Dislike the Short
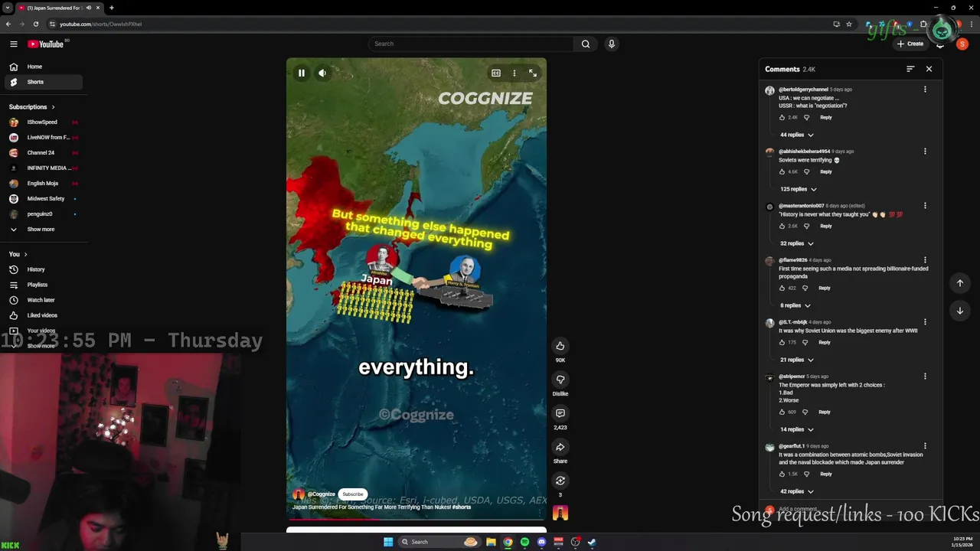This screenshot has height=551, width=980. click(x=560, y=380)
